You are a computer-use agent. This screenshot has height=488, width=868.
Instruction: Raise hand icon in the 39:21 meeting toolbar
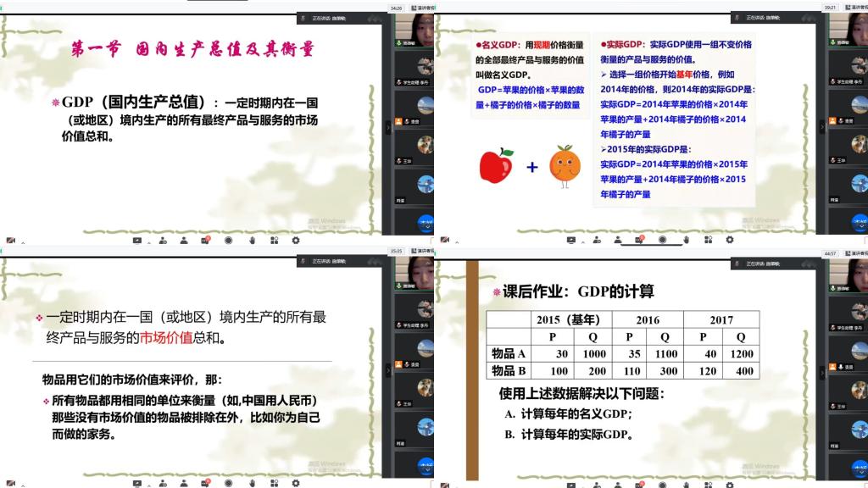point(687,240)
